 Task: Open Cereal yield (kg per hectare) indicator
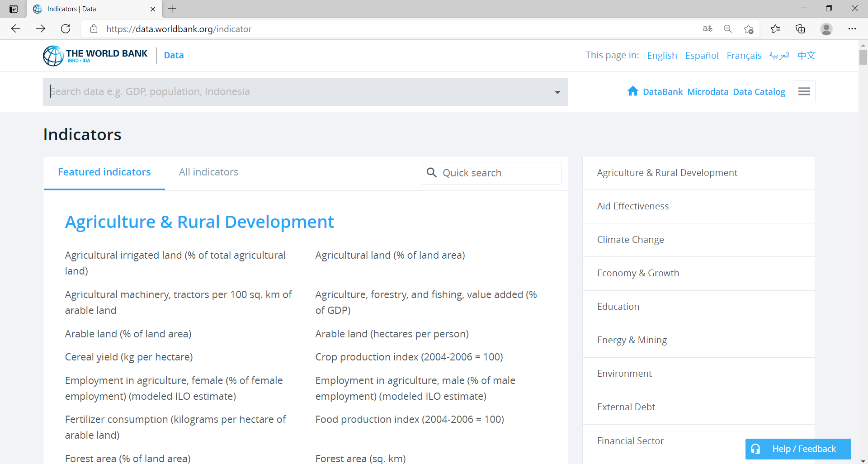(x=129, y=357)
